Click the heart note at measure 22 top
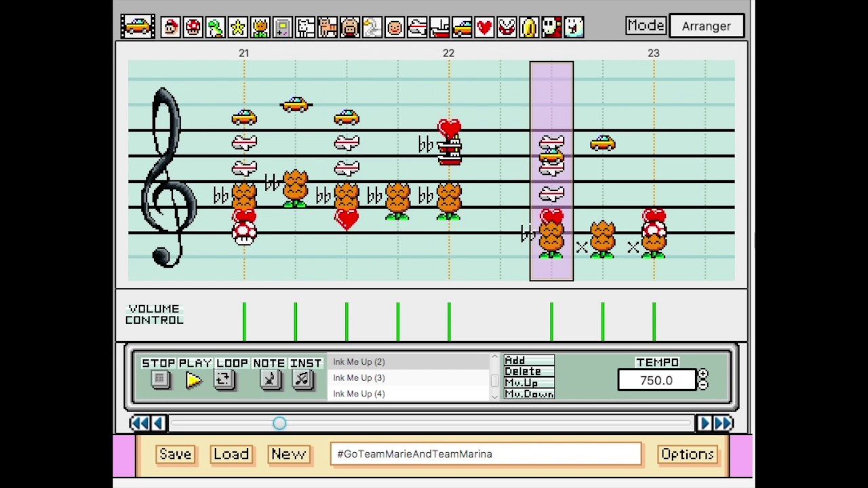868x488 pixels. 449,128
